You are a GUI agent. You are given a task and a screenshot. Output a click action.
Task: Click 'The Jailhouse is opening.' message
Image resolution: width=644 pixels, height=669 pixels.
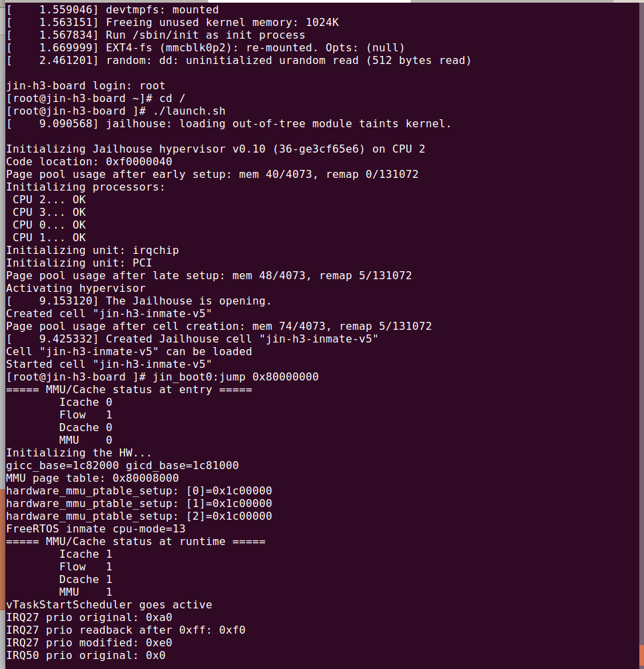pos(188,301)
